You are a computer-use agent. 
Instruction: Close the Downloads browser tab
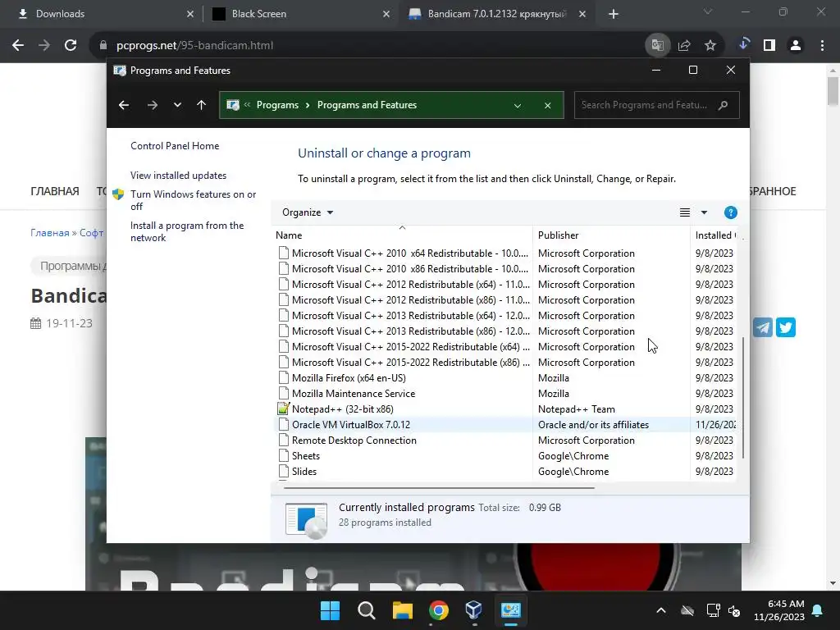pos(190,14)
